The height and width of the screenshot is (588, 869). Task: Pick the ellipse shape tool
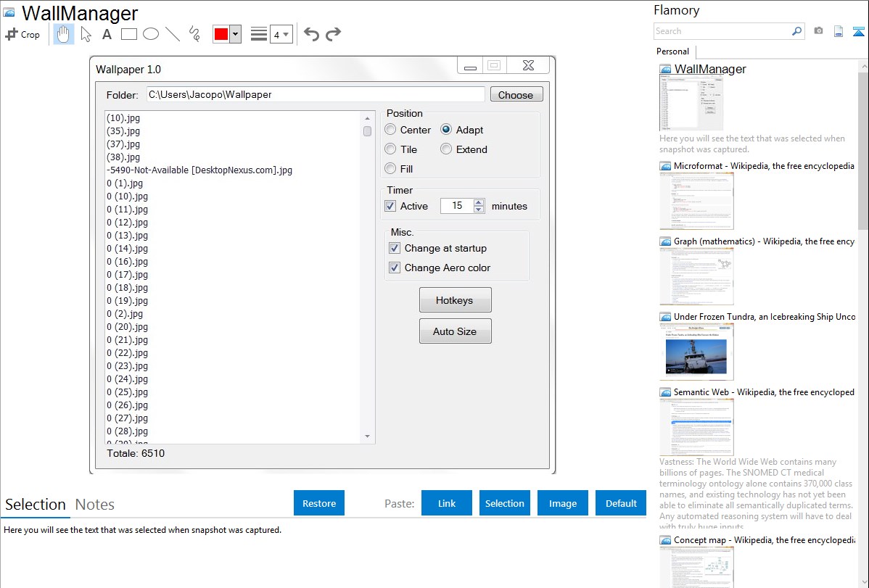[151, 34]
